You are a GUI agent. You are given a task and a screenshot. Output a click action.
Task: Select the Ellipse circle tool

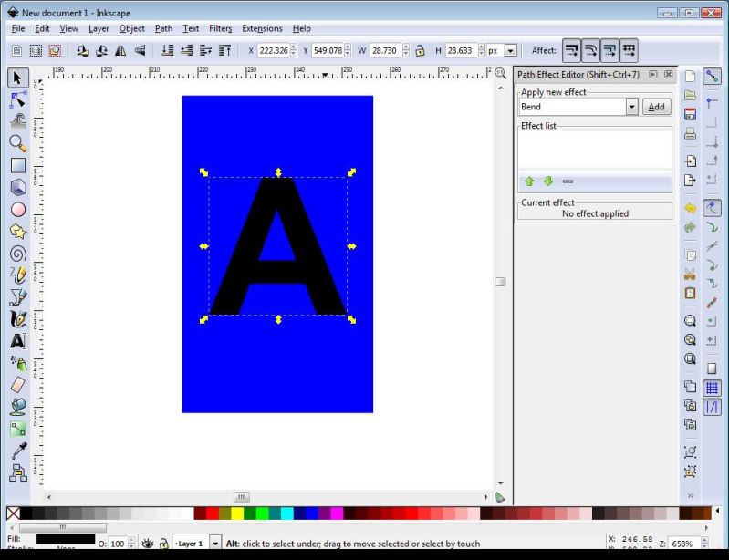tap(17, 210)
